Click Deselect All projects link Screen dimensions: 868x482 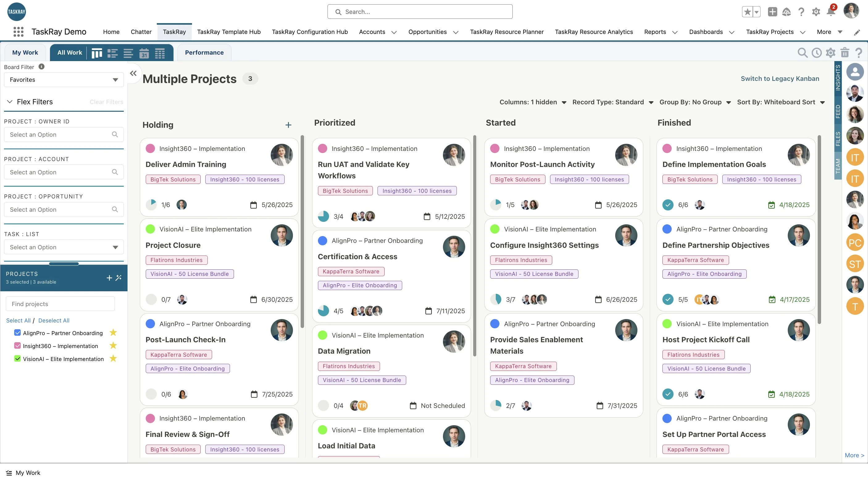[54, 320]
